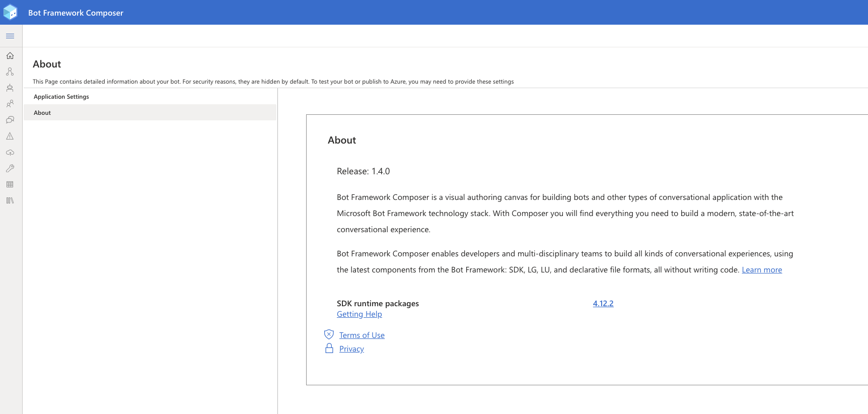Click the Bot Framework Composer logo
This screenshot has width=868, height=414.
point(10,12)
